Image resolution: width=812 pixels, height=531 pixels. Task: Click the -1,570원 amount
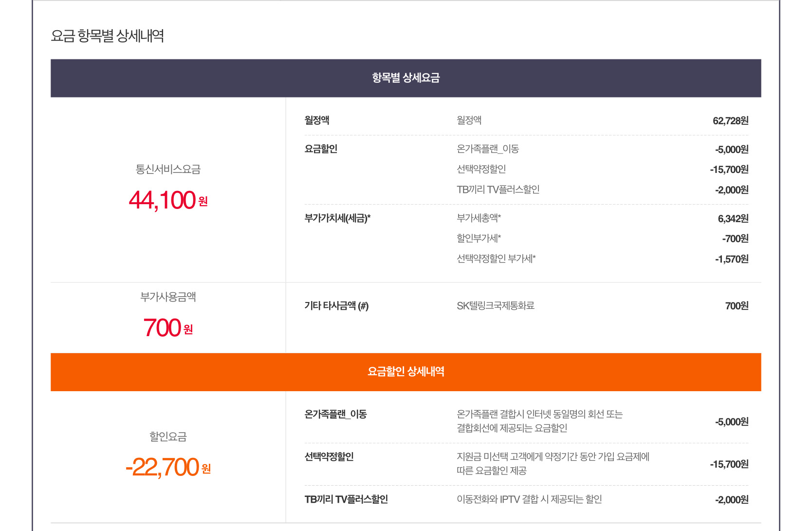[731, 259]
